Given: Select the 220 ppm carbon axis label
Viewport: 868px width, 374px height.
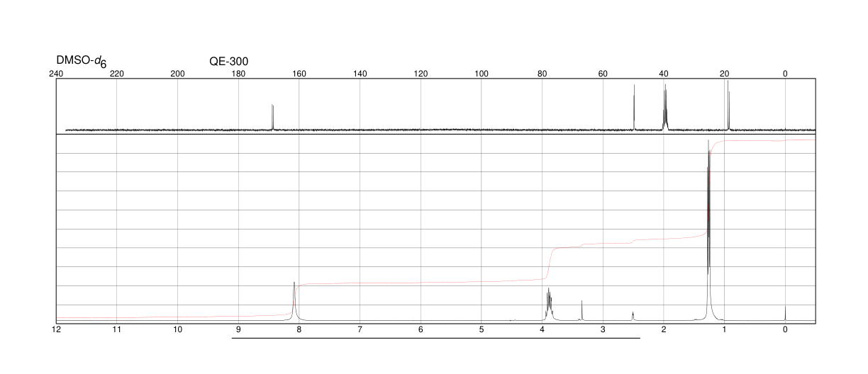Looking at the screenshot, I should point(117,74).
